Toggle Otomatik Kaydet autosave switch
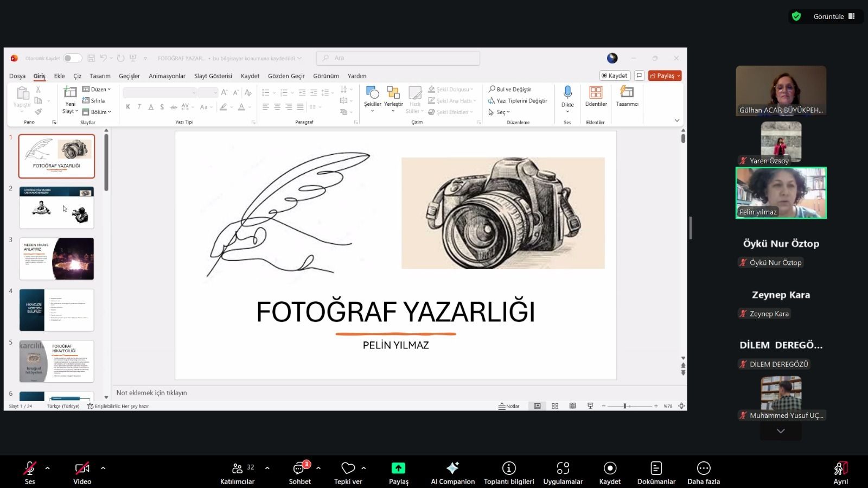 pyautogui.click(x=72, y=58)
